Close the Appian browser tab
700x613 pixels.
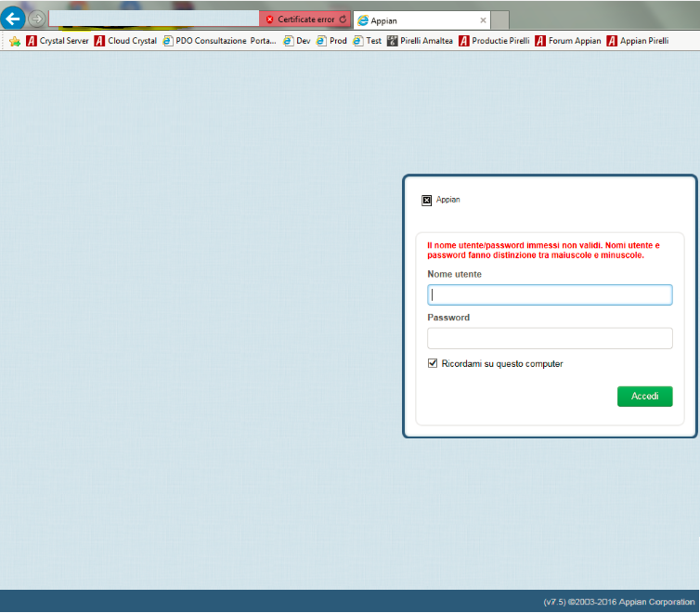(x=483, y=20)
